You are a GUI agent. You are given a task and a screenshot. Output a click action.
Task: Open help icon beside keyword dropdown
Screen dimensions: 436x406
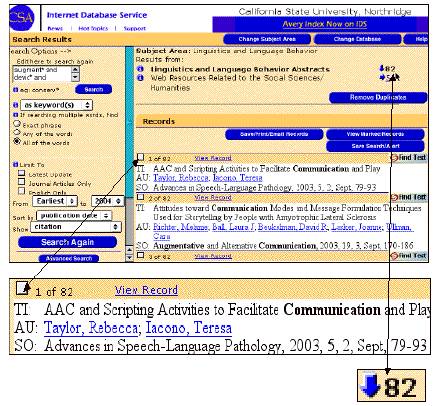15,105
